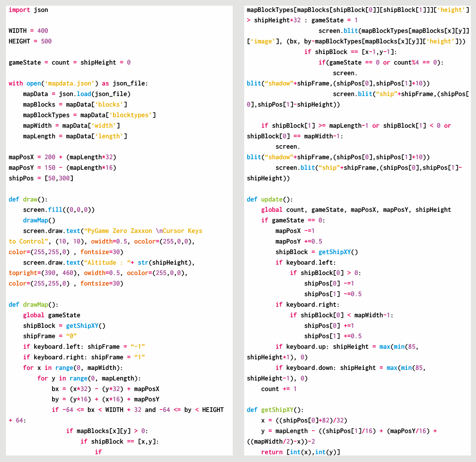Click the 'count += 1' line
Screen dimensions: 476x462
coord(279,389)
